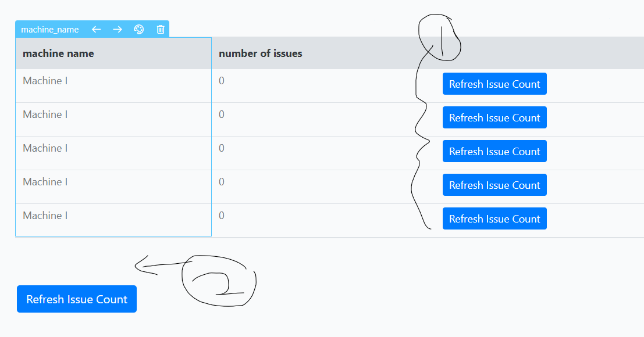Viewport: 644px width, 337px height.
Task: Click the issue count 0 in the second row
Action: click(x=222, y=114)
